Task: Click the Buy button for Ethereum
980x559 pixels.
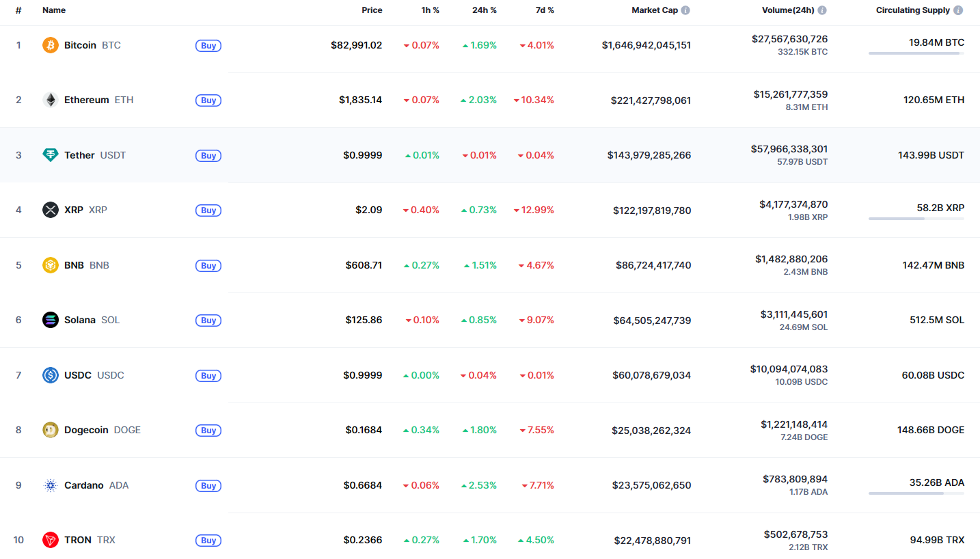Action: tap(208, 100)
